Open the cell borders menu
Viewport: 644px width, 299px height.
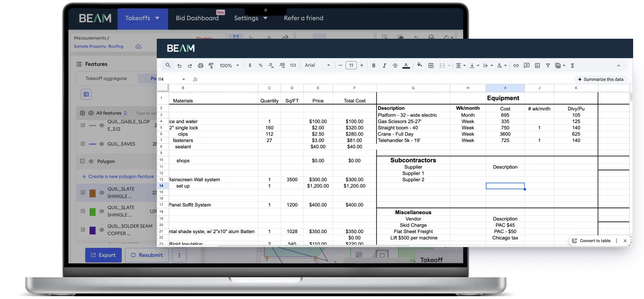[431, 65]
